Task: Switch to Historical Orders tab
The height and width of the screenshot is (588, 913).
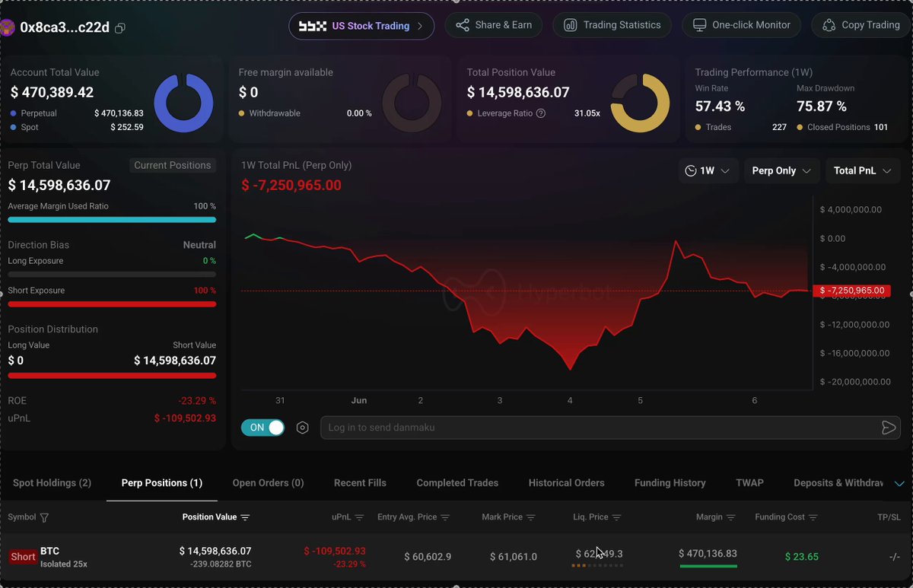Action: (x=567, y=483)
